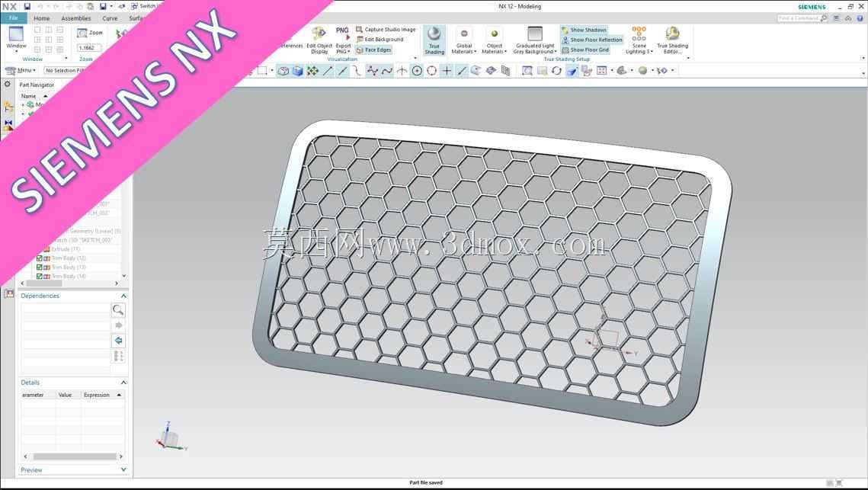Viewport: 868px width, 490px height.
Task: Collapse the Dependencies section
Action: coord(123,296)
